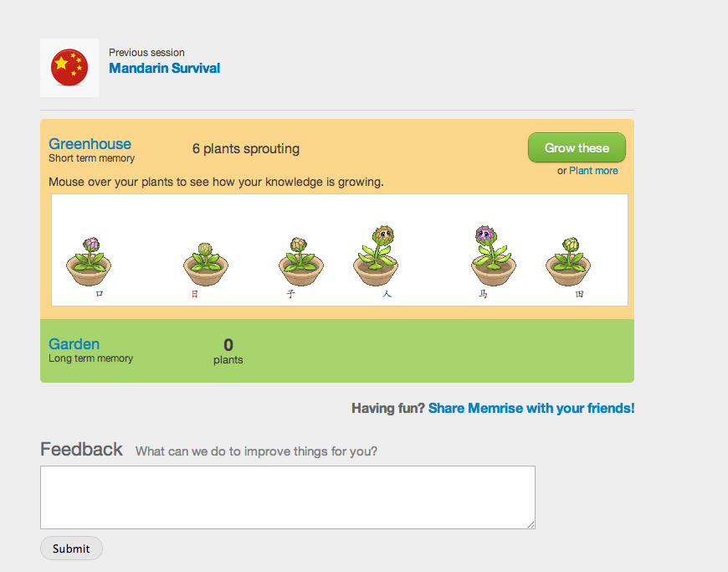Open the Mandarin Survival course link
The height and width of the screenshot is (572, 728).
coord(164,68)
